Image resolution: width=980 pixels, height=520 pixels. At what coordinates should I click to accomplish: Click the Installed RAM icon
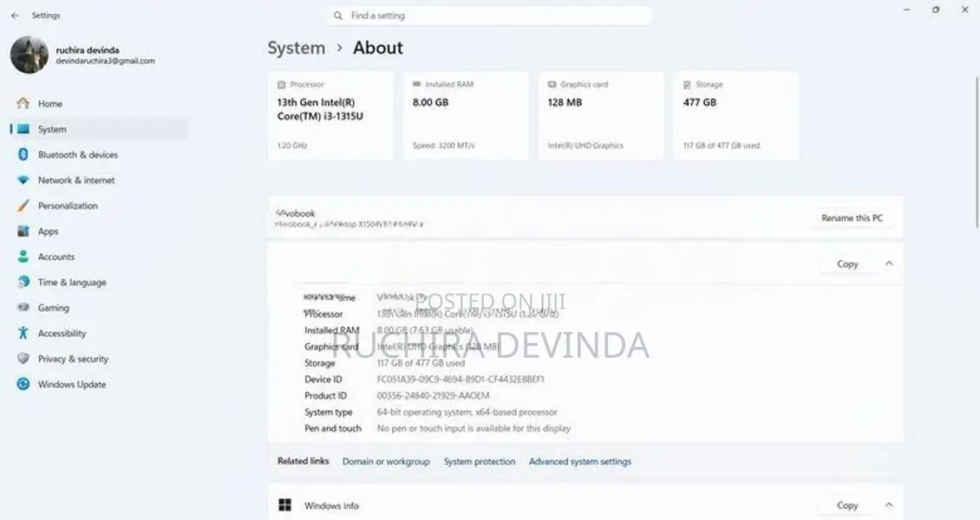click(x=417, y=84)
